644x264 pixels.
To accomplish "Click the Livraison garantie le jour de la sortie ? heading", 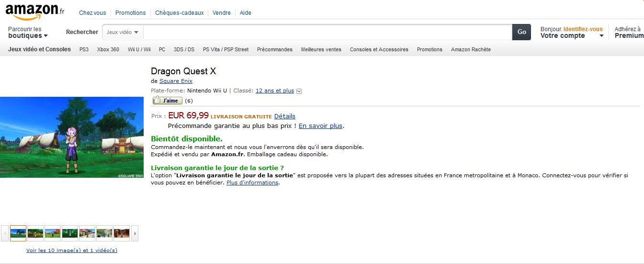I will click(x=217, y=168).
